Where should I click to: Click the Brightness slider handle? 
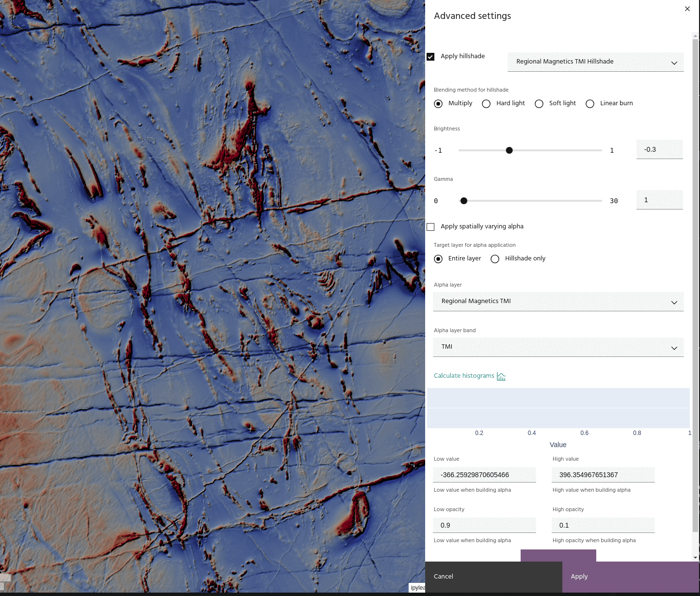[x=509, y=150]
